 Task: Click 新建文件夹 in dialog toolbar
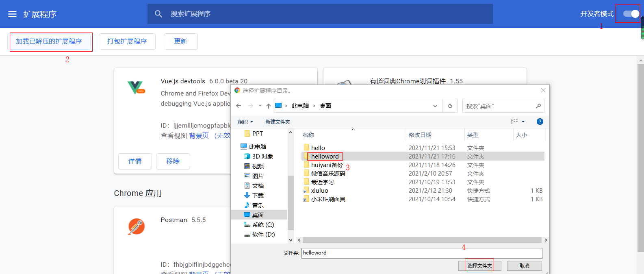coord(278,122)
